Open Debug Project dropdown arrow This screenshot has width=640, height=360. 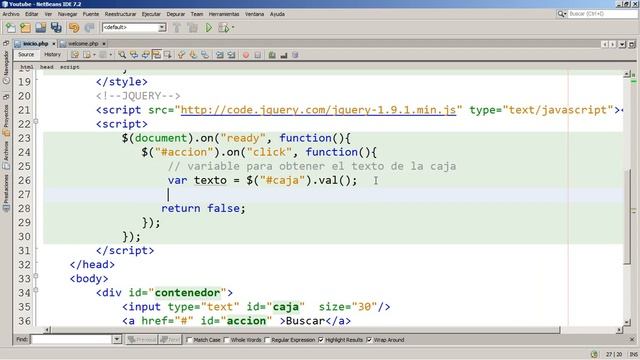point(233,28)
